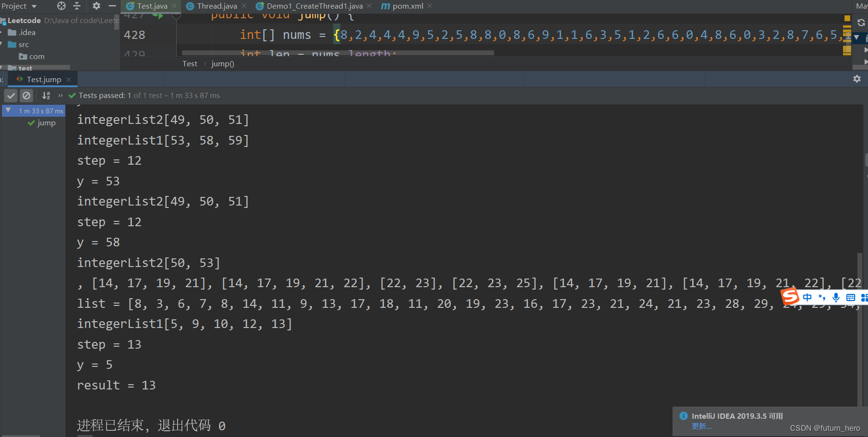This screenshot has width=868, height=437.
Task: Click the 'step = 13' console line
Action: 109,345
